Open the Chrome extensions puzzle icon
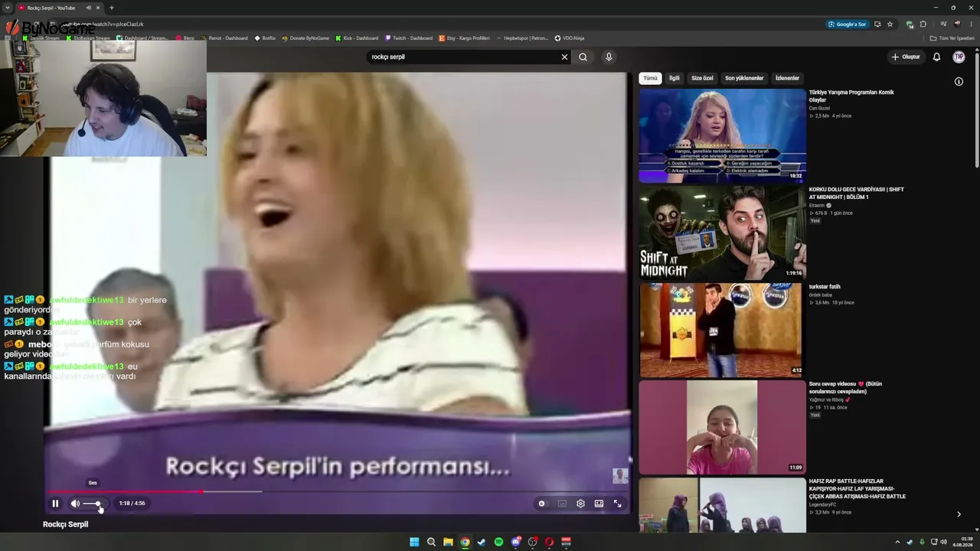Viewport: 980px width, 551px height. (923, 24)
